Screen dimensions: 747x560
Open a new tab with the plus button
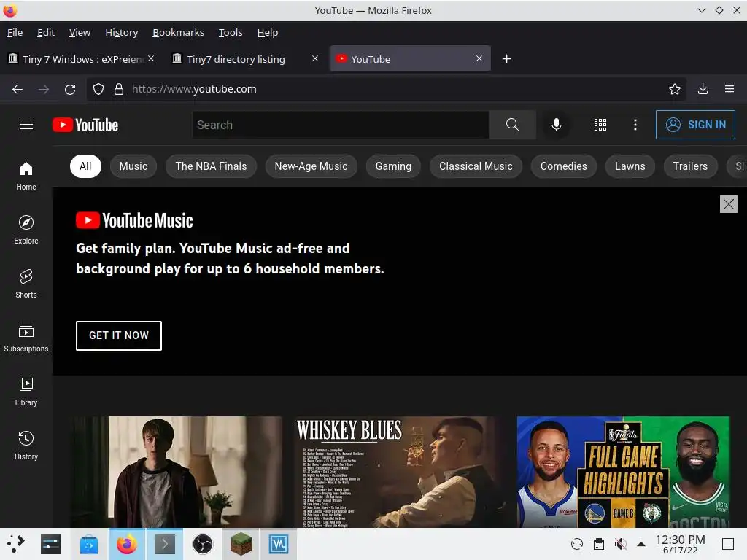[507, 58]
